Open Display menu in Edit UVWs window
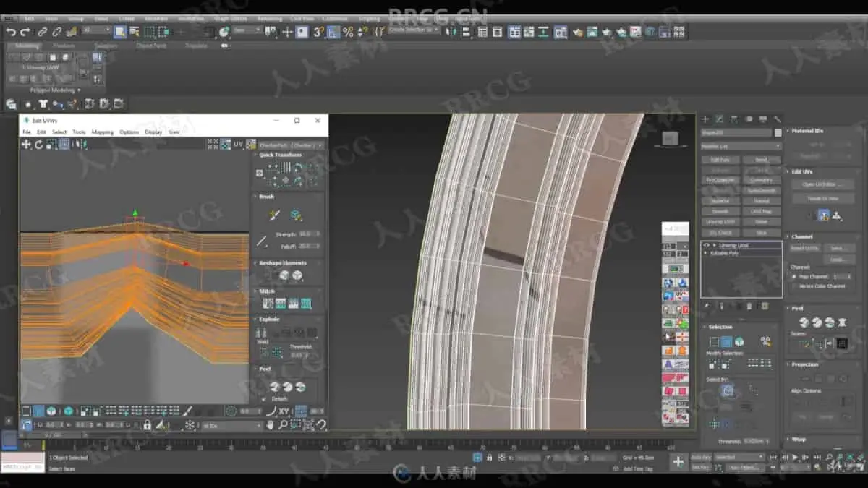Image resolution: width=868 pixels, height=488 pixels. 153,132
